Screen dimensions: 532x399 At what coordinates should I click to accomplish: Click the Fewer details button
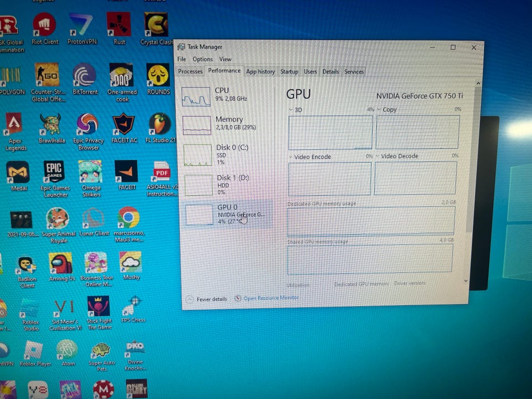[x=207, y=299]
